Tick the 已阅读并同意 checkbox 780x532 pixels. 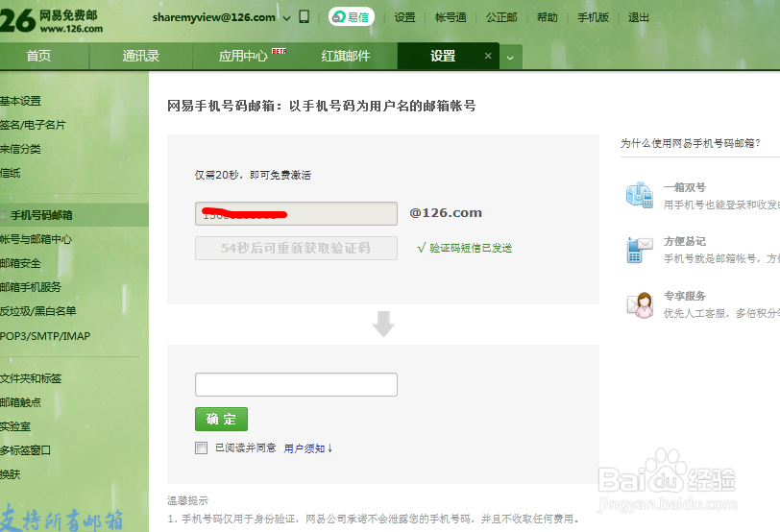click(x=201, y=447)
